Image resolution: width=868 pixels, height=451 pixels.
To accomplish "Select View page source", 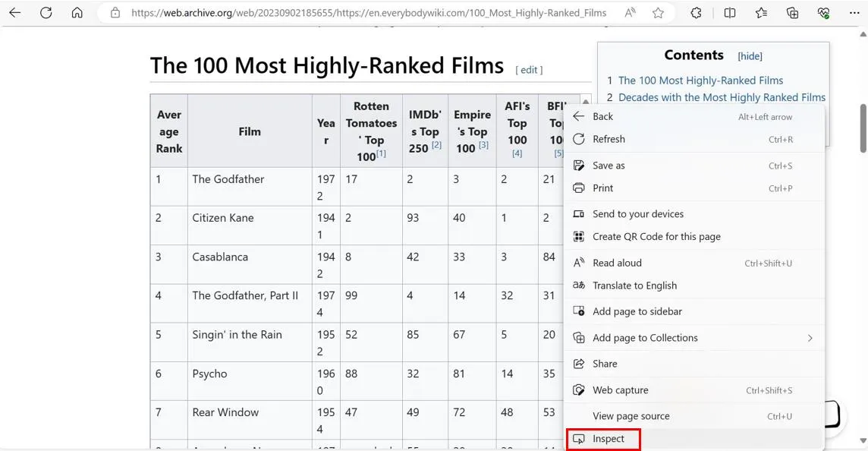I will tap(694, 416).
